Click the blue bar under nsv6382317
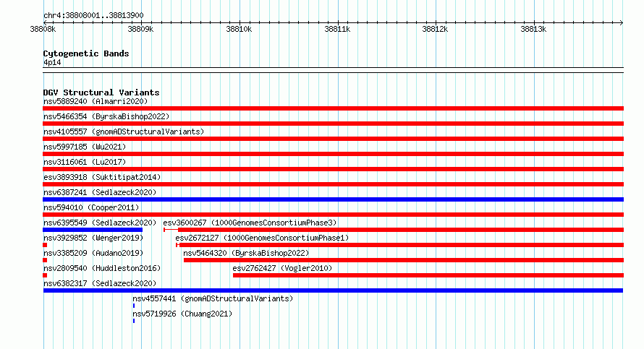Image resolution: width=644 pixels, height=349 pixels. pyautogui.click(x=333, y=290)
